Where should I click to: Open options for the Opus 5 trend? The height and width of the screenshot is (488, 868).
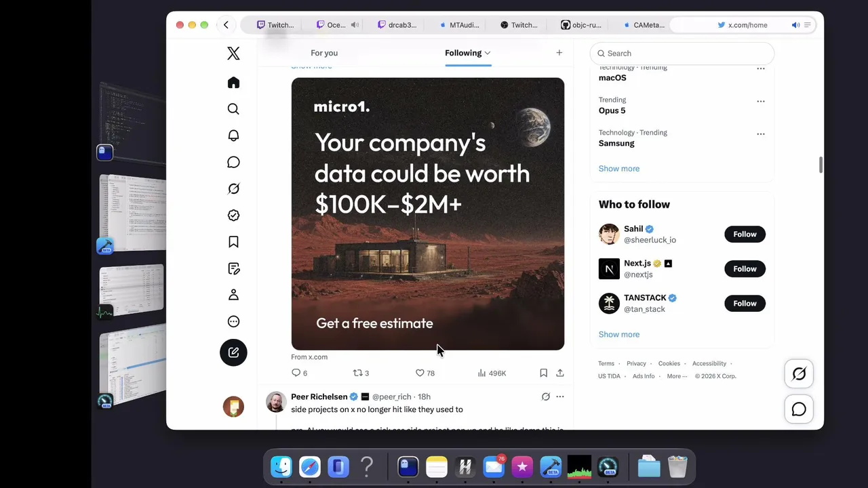760,102
